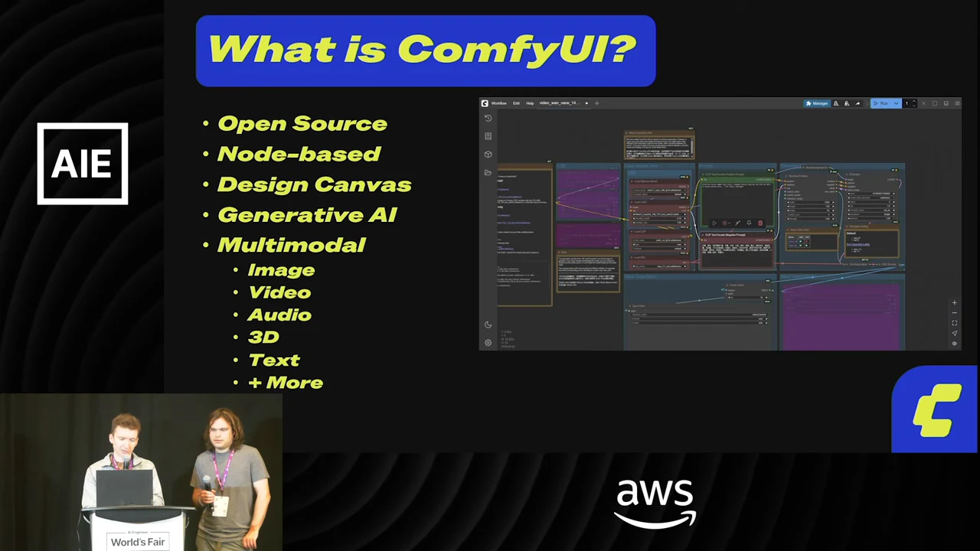Click the second icon right of Manager
980x551 pixels.
point(847,103)
